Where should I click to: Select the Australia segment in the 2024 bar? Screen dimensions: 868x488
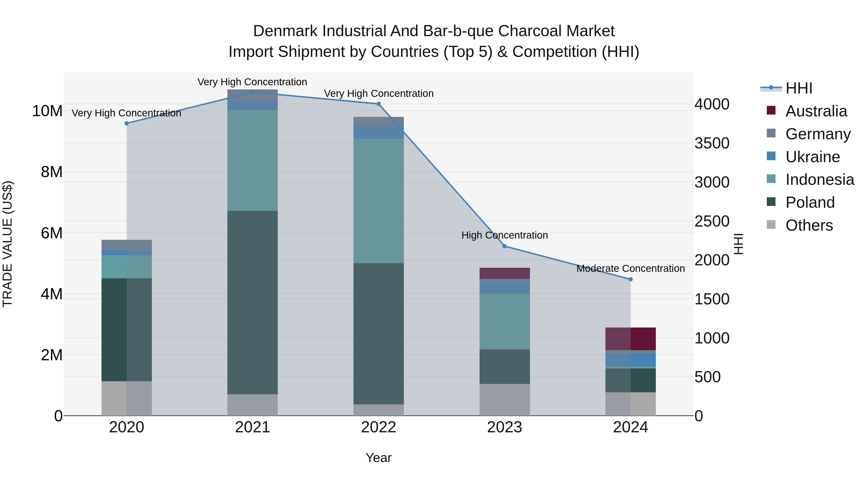point(631,339)
